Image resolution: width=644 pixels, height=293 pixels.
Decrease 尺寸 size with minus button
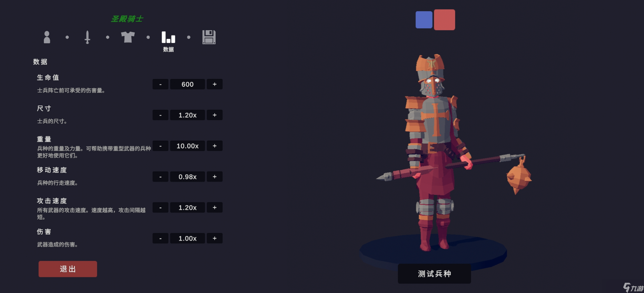pos(160,115)
